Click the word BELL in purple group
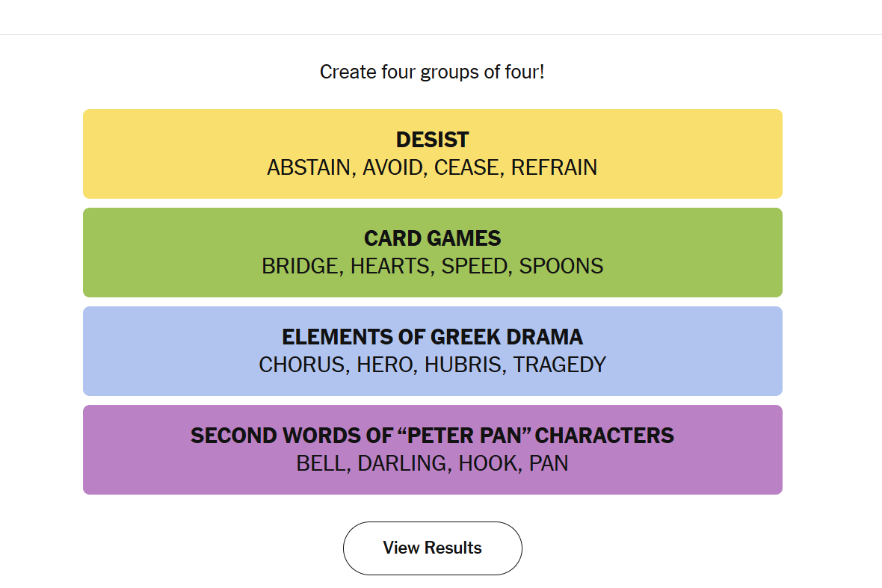The height and width of the screenshot is (588, 882). 321,463
